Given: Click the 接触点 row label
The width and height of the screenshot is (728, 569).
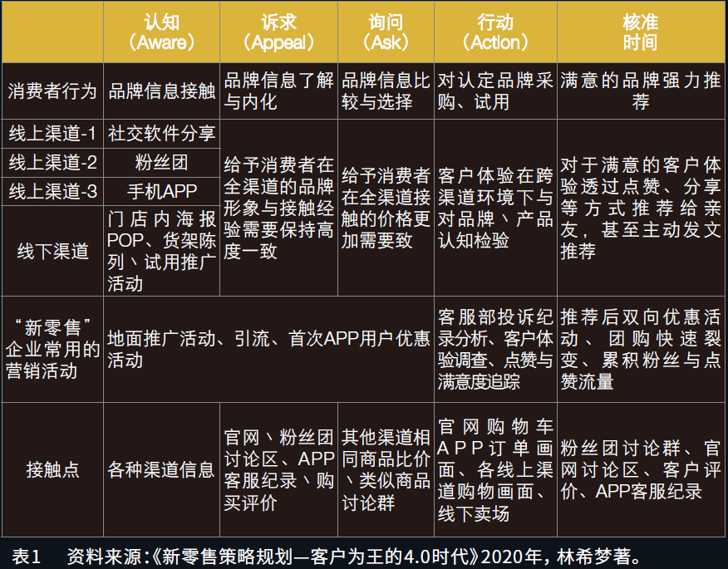Looking at the screenshot, I should [x=52, y=469].
